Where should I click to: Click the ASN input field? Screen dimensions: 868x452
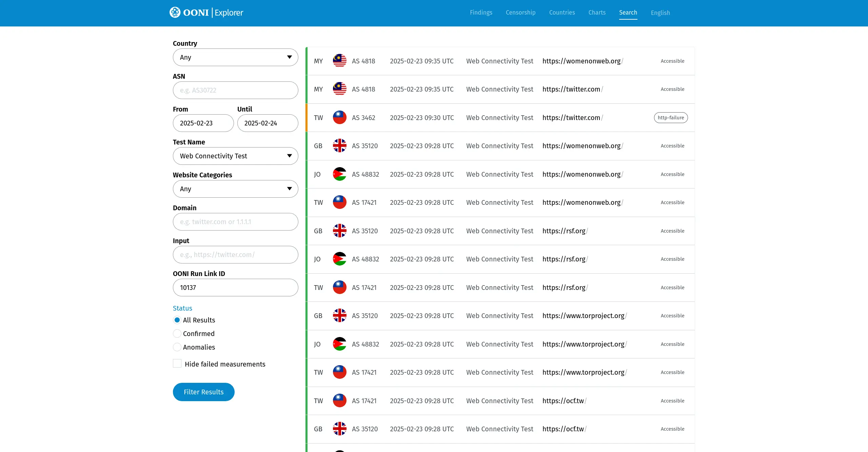click(x=235, y=90)
